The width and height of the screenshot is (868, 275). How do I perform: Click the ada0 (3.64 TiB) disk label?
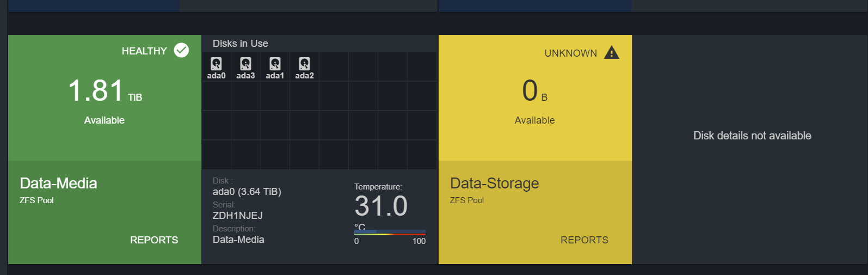point(247,192)
